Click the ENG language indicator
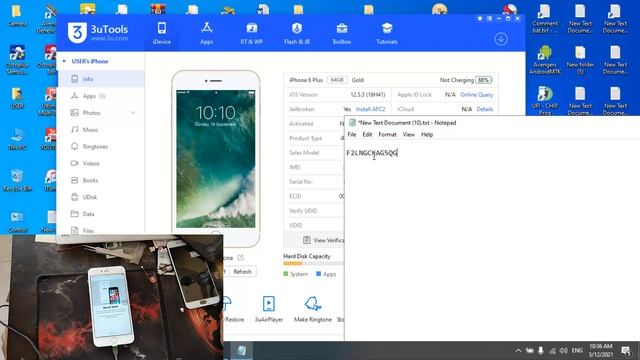This screenshot has width=640, height=360. pos(577,351)
